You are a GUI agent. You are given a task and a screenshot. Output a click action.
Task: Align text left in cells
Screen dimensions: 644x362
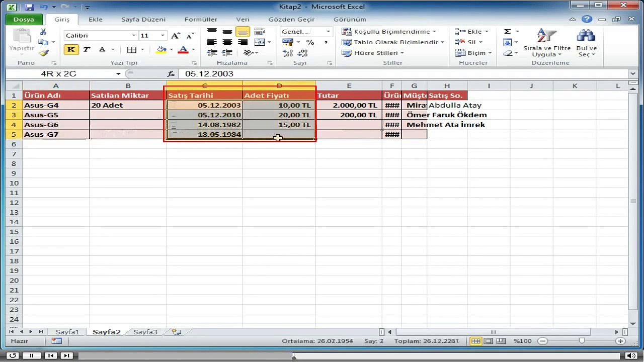pos(212,42)
